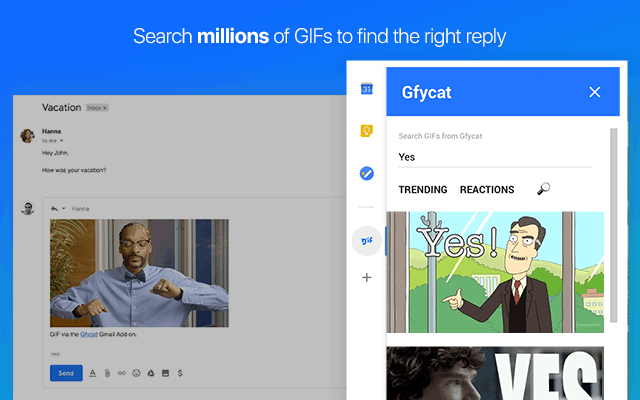This screenshot has height=400, width=640.
Task: Open Google Tasks pencil icon
Action: pyautogui.click(x=366, y=173)
